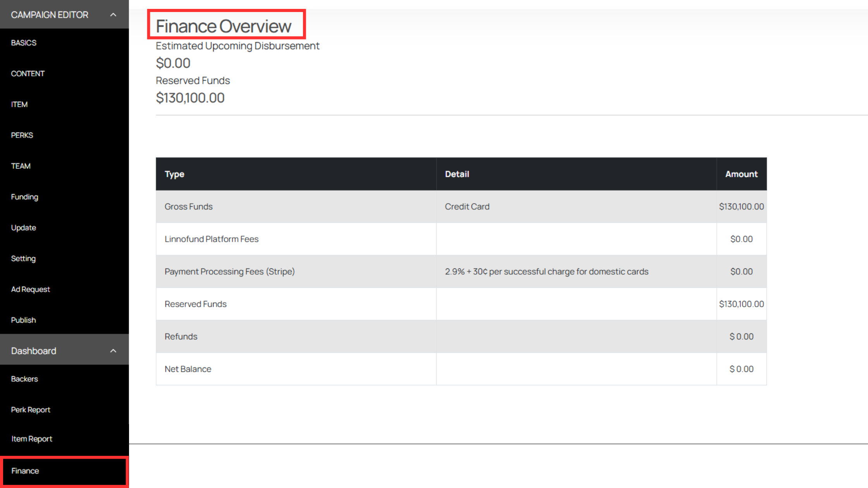The height and width of the screenshot is (488, 868).
Task: Open the Perk Report
Action: tap(31, 410)
